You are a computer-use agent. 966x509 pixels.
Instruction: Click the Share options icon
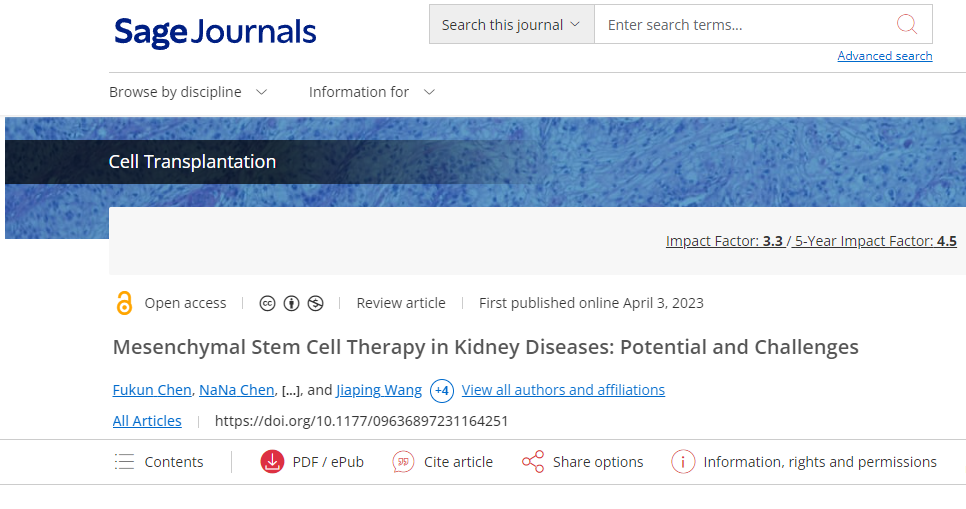(533, 462)
